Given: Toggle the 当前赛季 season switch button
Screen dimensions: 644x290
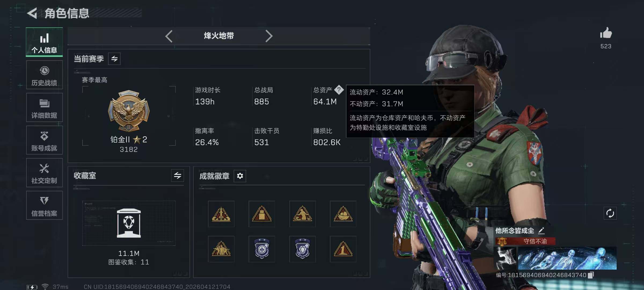Looking at the screenshot, I should 114,59.
